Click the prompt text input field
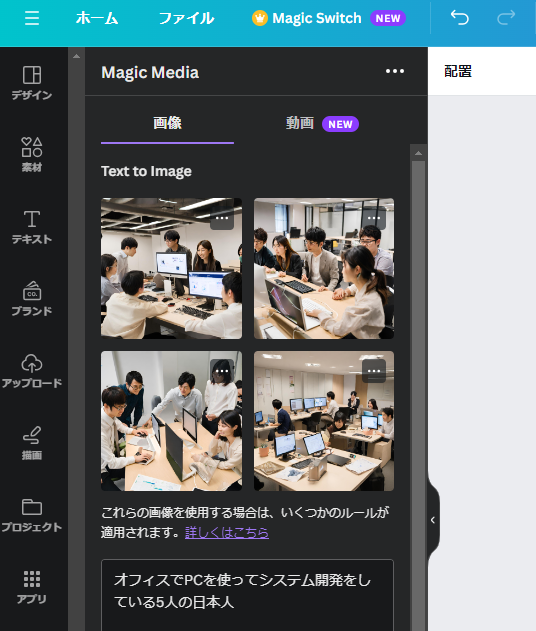The width and height of the screenshot is (536, 631). (x=247, y=595)
